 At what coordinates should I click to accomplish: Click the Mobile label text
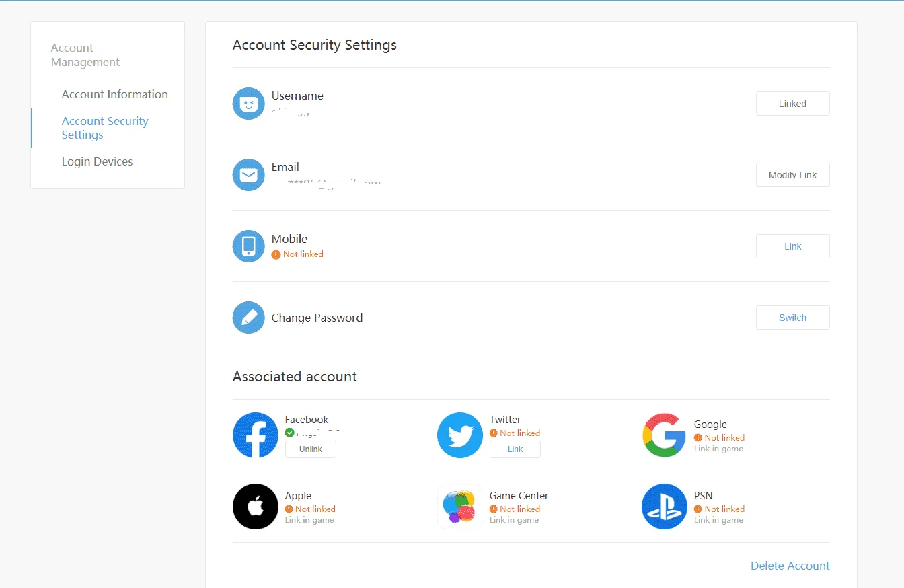click(289, 239)
